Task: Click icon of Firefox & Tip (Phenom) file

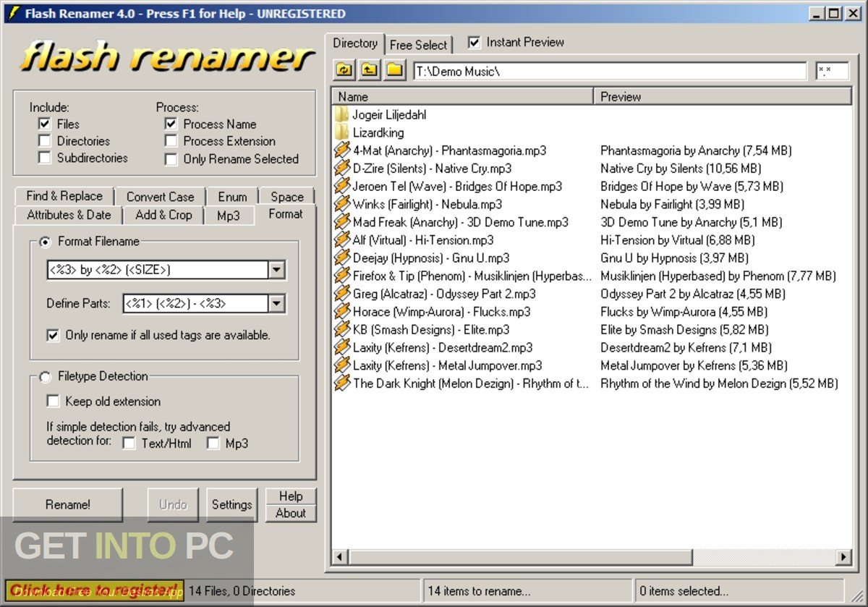Action: [x=342, y=276]
